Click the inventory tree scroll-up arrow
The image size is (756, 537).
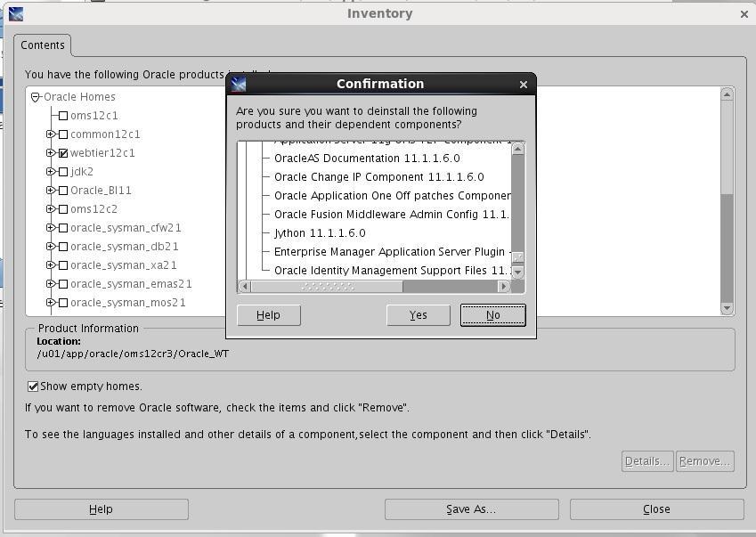coord(728,94)
